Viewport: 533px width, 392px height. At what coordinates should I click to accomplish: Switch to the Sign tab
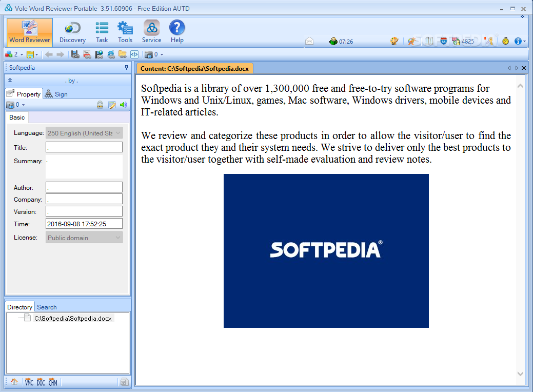click(57, 94)
